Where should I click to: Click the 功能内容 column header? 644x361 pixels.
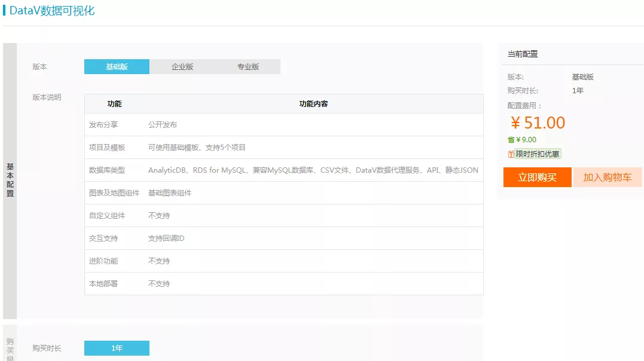313,104
